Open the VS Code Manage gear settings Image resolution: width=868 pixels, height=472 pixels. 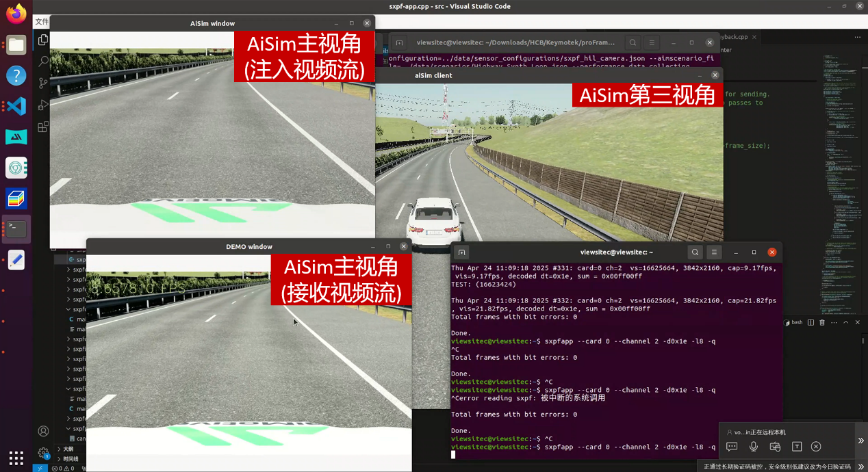(x=43, y=453)
